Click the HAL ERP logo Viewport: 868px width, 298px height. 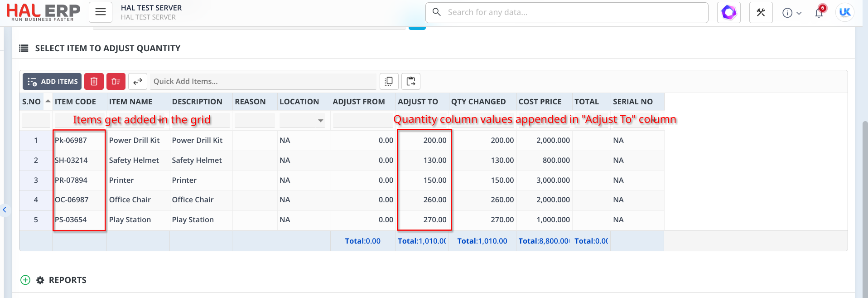(43, 12)
